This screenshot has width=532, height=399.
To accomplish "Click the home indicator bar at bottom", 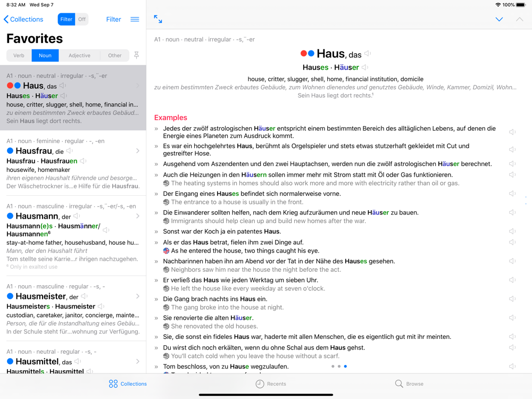I will 266,395.
